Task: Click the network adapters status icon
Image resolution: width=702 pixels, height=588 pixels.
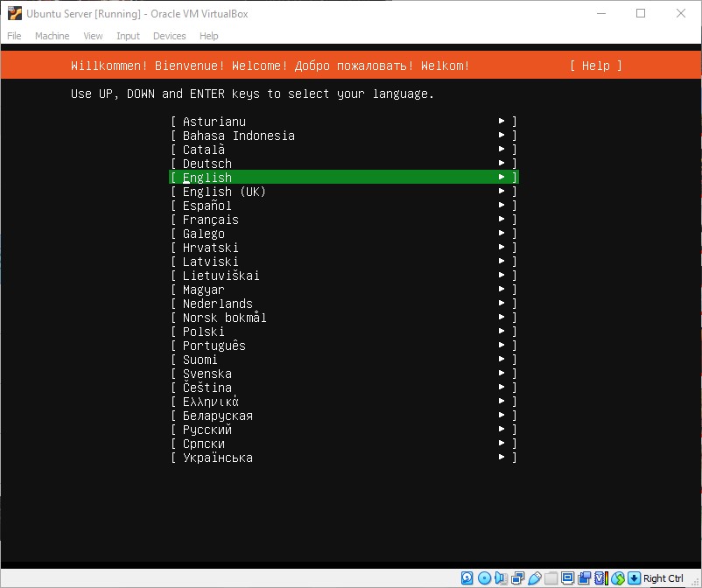Action: click(517, 578)
